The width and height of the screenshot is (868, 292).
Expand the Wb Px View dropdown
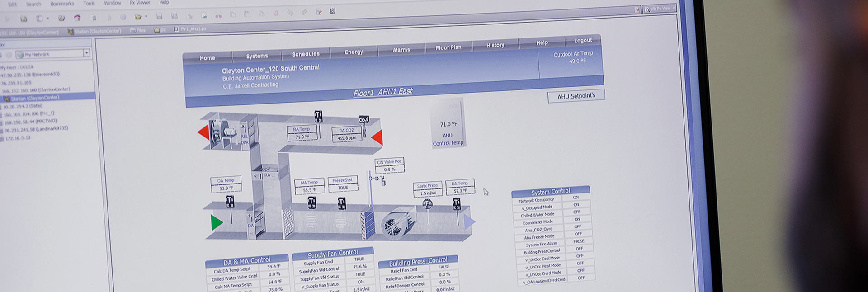click(x=674, y=8)
